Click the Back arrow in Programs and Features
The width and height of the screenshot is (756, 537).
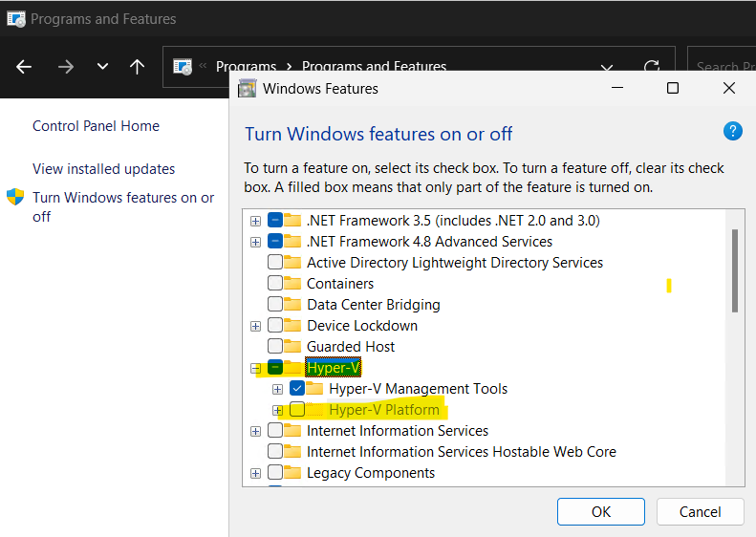click(x=24, y=67)
